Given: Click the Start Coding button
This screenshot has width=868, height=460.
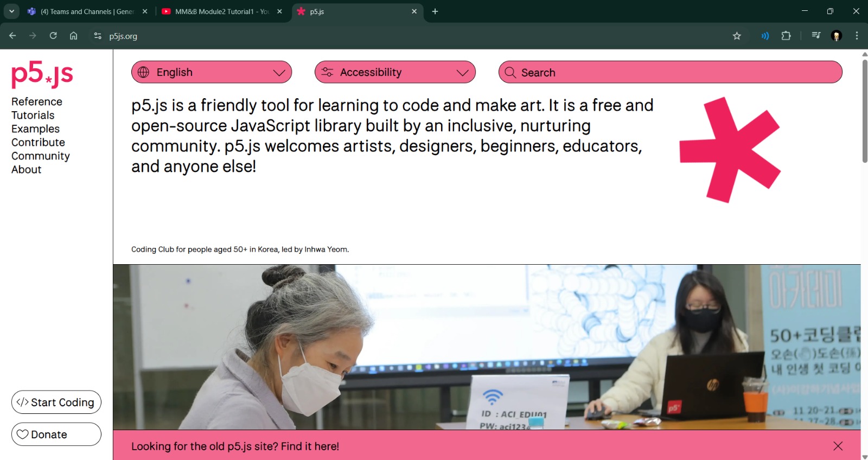Looking at the screenshot, I should coord(56,402).
